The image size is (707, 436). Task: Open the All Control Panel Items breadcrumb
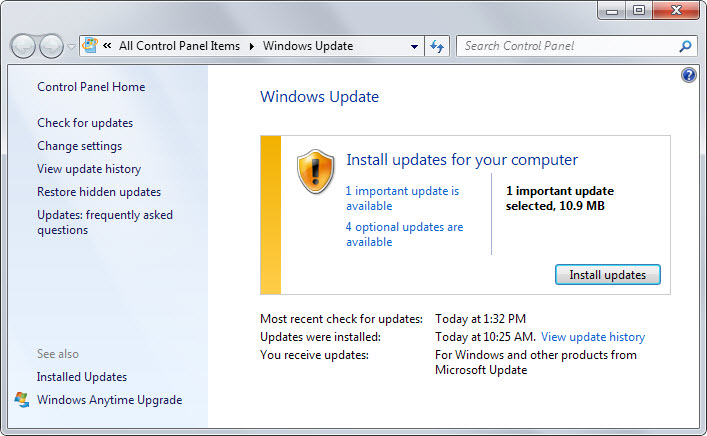(x=179, y=46)
